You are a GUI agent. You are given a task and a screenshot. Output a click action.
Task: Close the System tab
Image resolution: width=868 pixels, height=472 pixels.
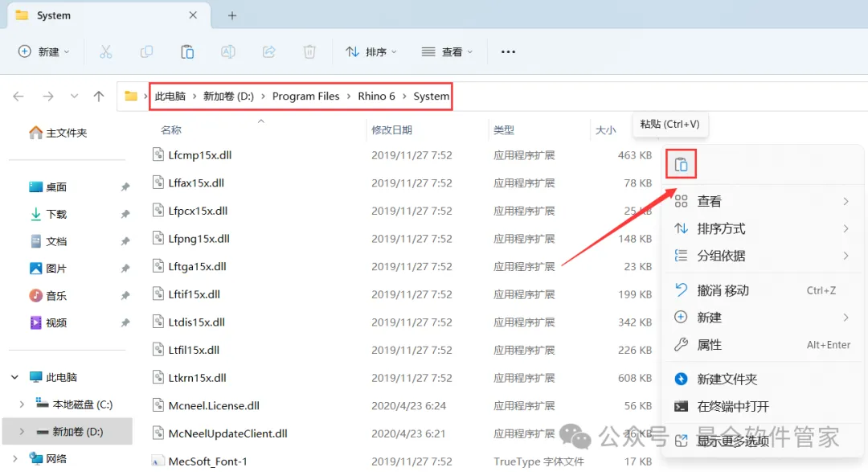pyautogui.click(x=193, y=15)
